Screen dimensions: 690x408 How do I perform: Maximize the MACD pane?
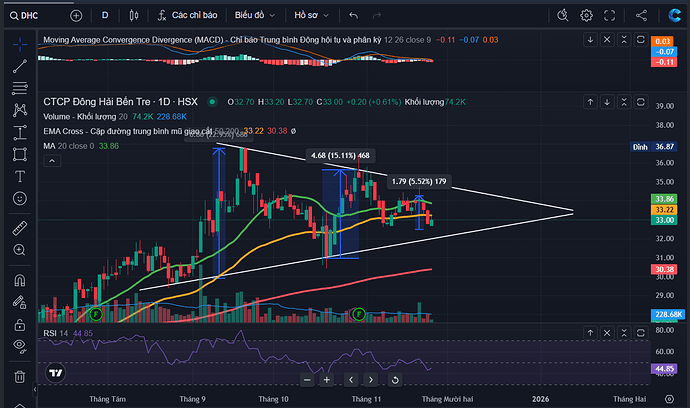click(641, 40)
